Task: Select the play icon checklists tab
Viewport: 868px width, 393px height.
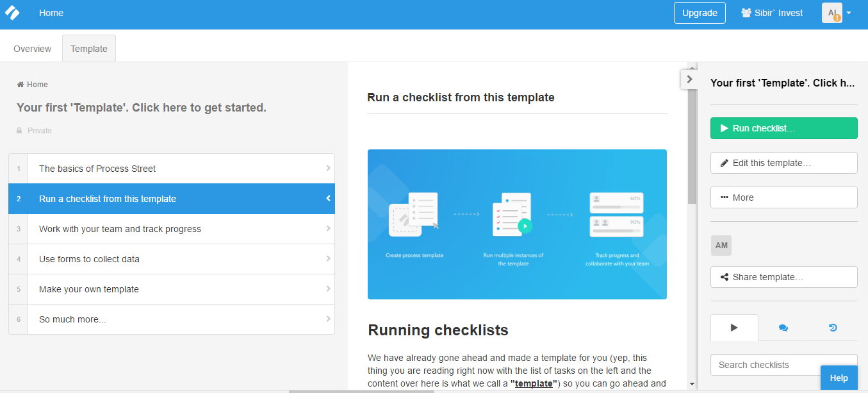Action: tap(734, 328)
